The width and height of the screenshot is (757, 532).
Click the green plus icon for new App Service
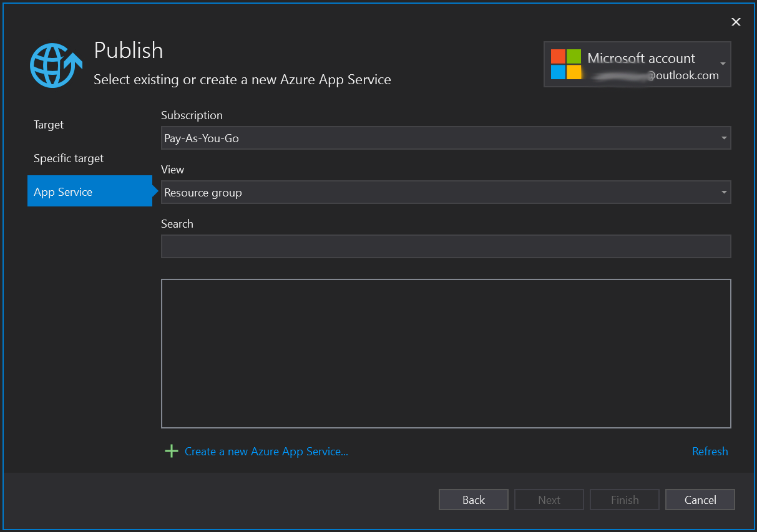point(171,451)
